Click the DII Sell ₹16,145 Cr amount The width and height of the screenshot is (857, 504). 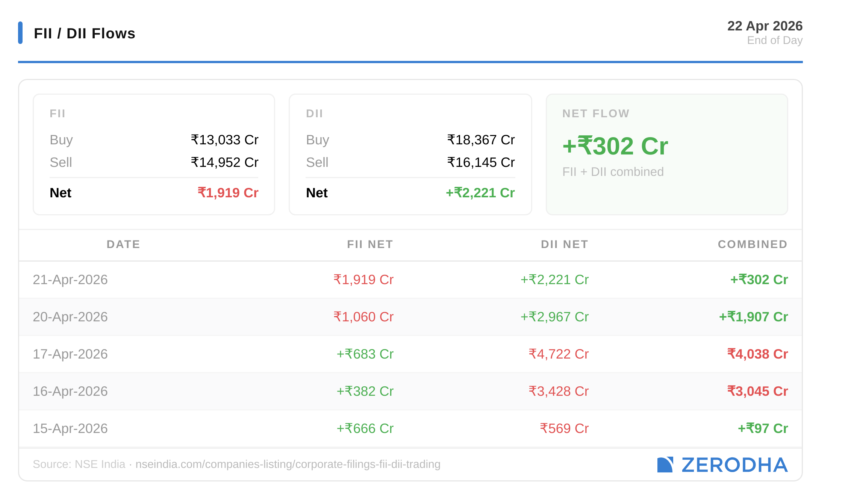click(x=481, y=162)
